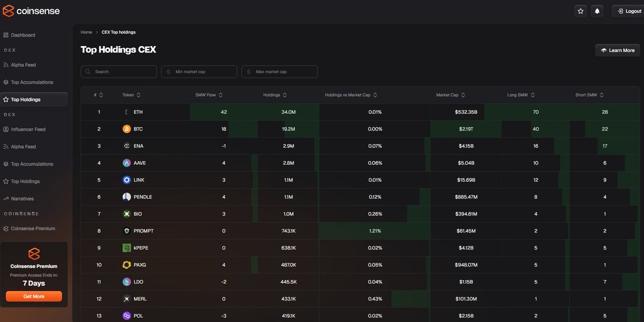This screenshot has width=644, height=322.
Task: Click the Premium card logo icon
Action: (34, 254)
